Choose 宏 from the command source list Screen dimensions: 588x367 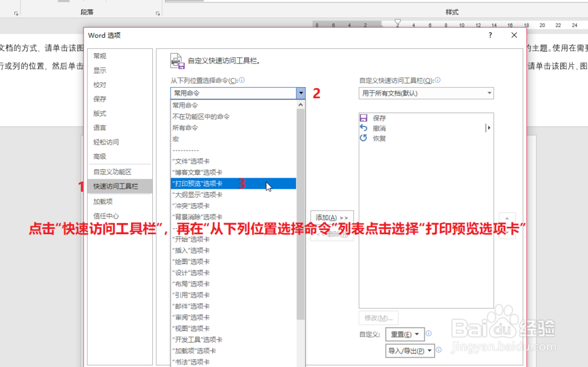(x=233, y=139)
